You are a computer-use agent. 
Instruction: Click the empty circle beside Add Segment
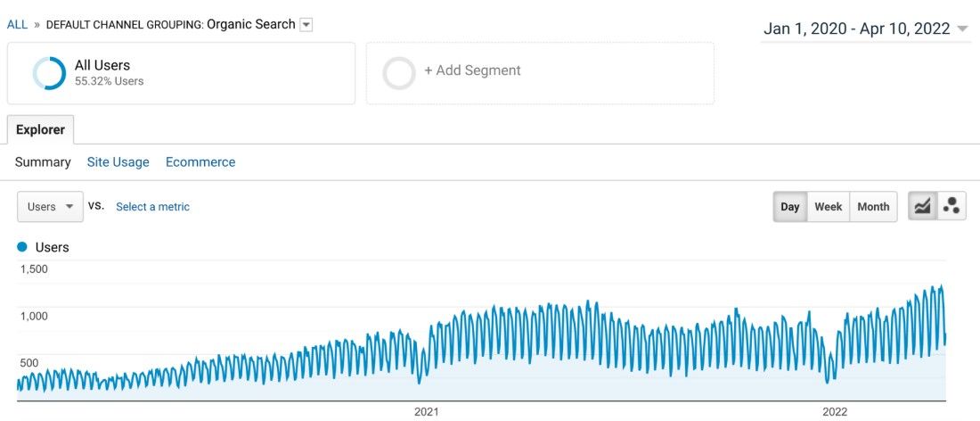(x=399, y=73)
